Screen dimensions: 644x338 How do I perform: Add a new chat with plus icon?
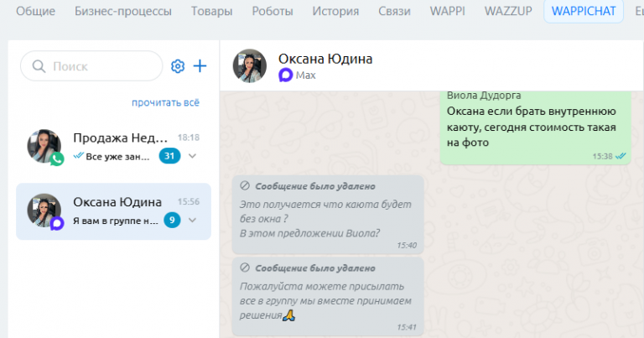click(x=200, y=66)
